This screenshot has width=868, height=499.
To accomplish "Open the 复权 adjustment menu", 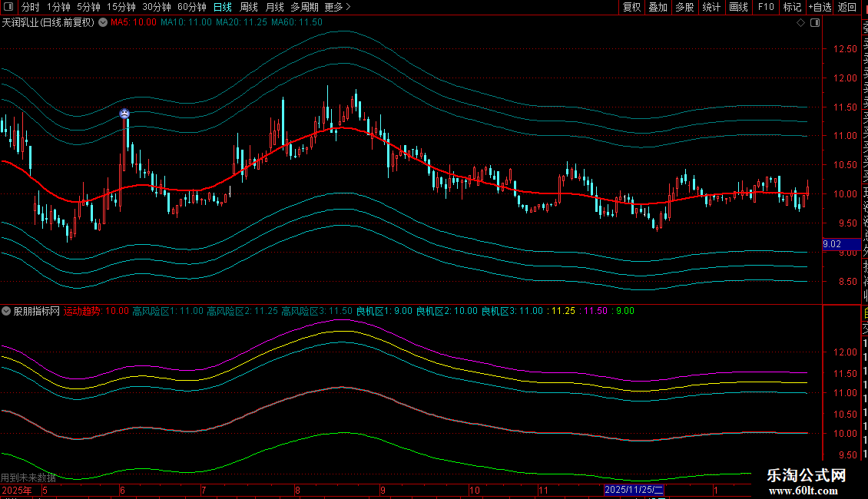I will [631, 7].
